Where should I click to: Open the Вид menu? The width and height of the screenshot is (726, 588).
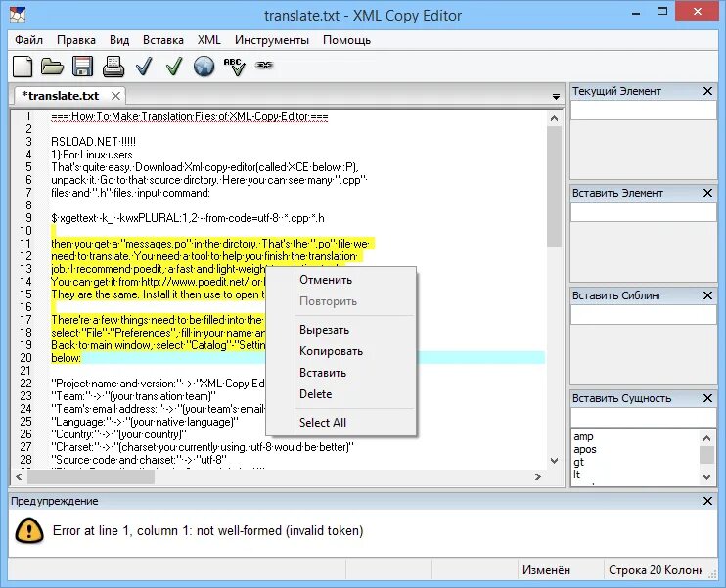click(119, 40)
